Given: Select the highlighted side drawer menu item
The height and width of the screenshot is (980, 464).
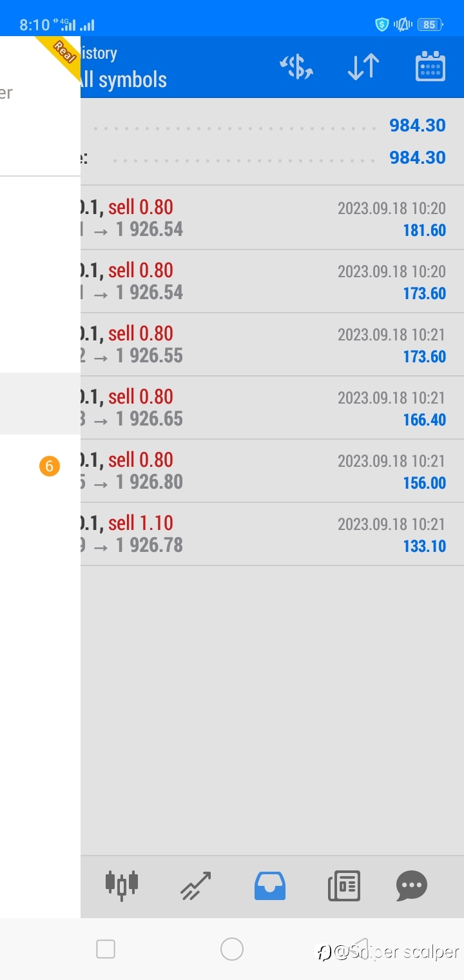Looking at the screenshot, I should coord(40,404).
